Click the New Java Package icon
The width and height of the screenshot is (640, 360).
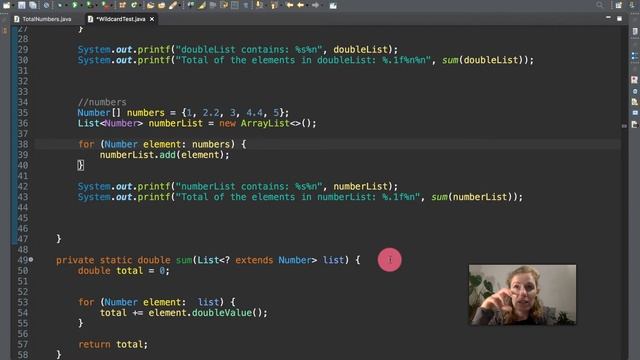point(122,5)
